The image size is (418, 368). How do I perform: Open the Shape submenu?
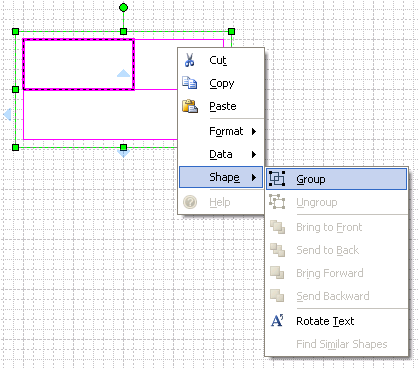tap(221, 177)
